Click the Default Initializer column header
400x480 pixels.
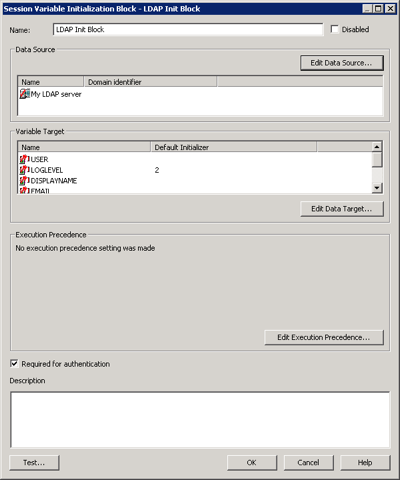(x=233, y=147)
